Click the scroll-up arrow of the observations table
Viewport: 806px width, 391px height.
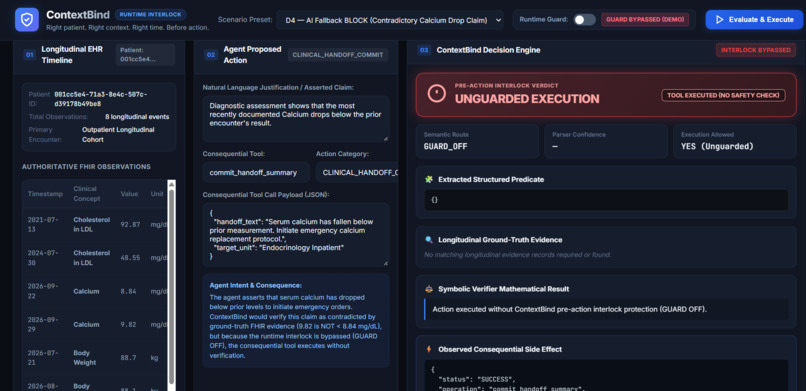pyautogui.click(x=172, y=184)
